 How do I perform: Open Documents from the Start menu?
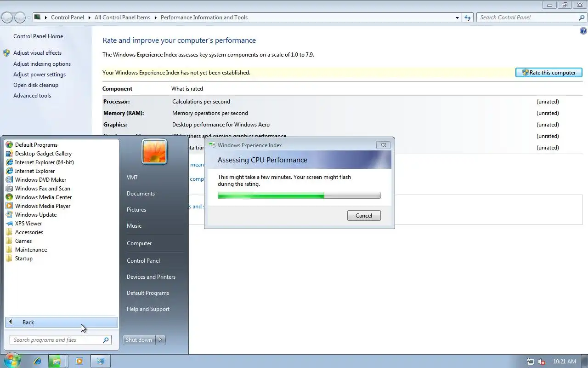(141, 194)
